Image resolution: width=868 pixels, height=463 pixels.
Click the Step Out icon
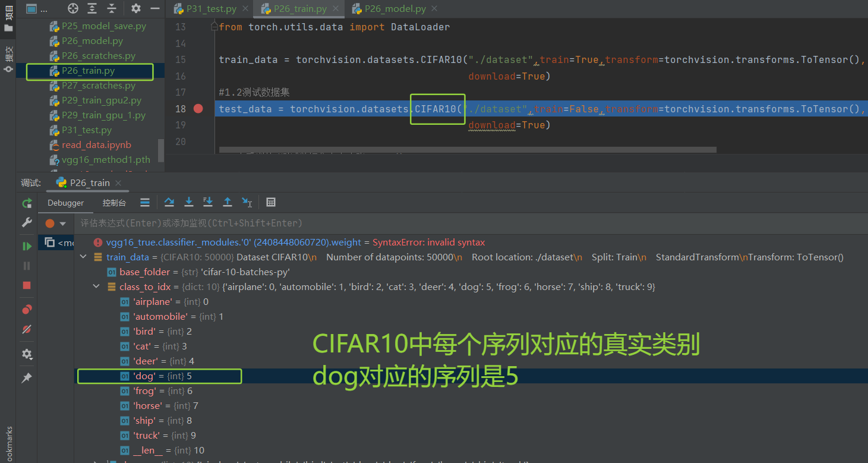pos(228,202)
